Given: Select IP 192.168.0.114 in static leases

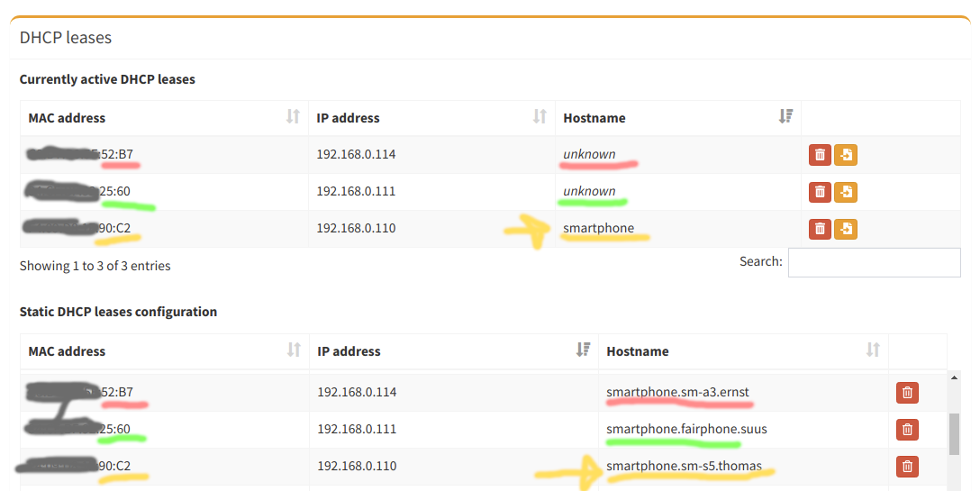Looking at the screenshot, I should 357,392.
